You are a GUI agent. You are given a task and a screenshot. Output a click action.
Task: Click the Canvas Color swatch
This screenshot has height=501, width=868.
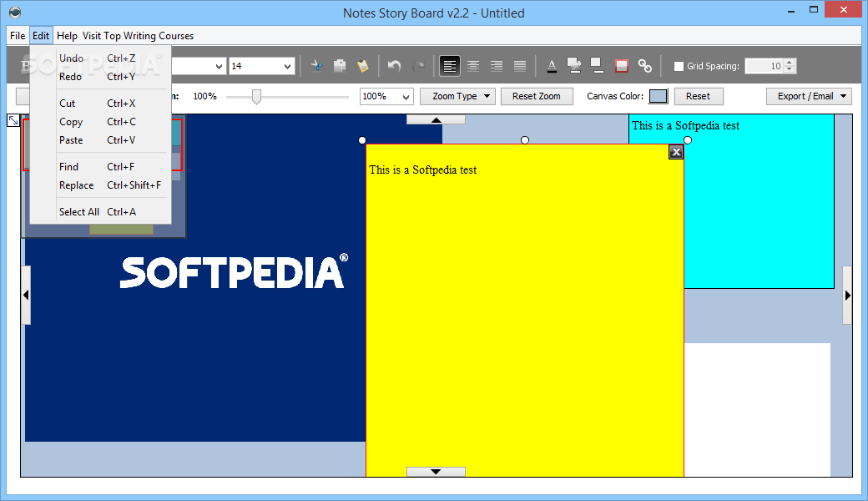tap(658, 96)
